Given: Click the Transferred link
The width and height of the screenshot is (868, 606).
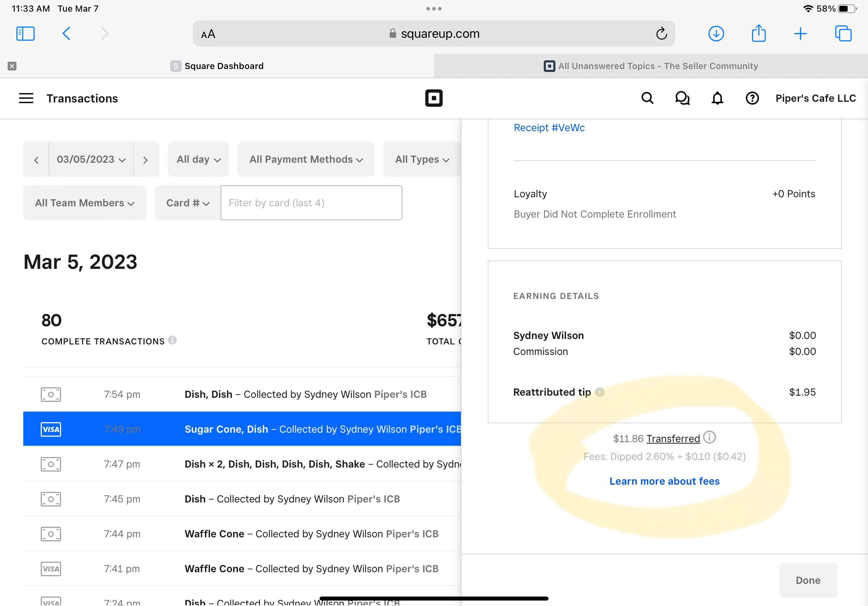Looking at the screenshot, I should pyautogui.click(x=673, y=439).
